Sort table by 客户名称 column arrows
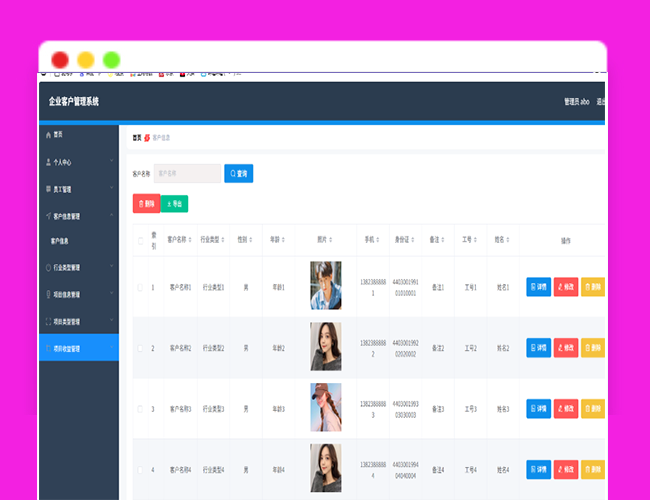 coord(190,240)
